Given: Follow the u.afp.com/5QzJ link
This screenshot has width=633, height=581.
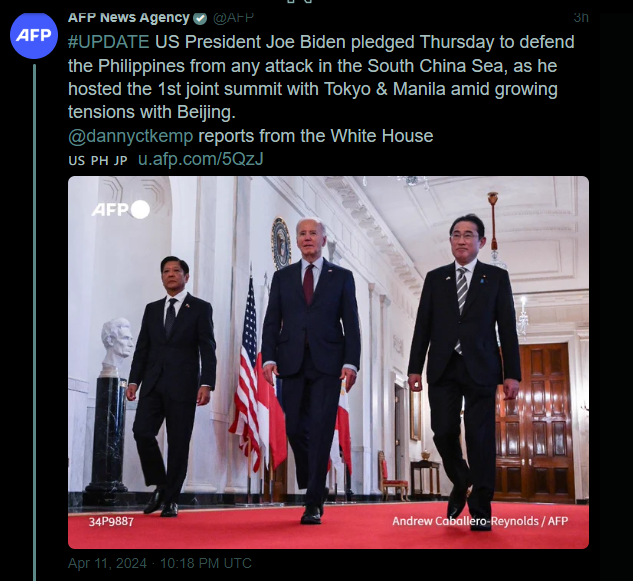Looking at the screenshot, I should (201, 159).
